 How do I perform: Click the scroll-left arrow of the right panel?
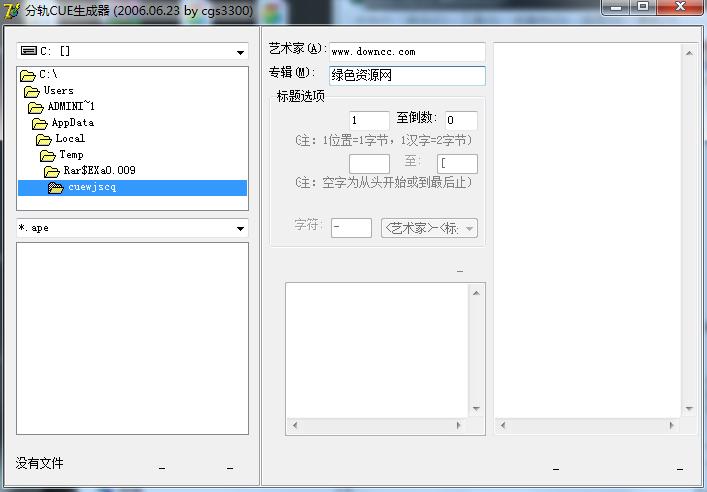503,425
